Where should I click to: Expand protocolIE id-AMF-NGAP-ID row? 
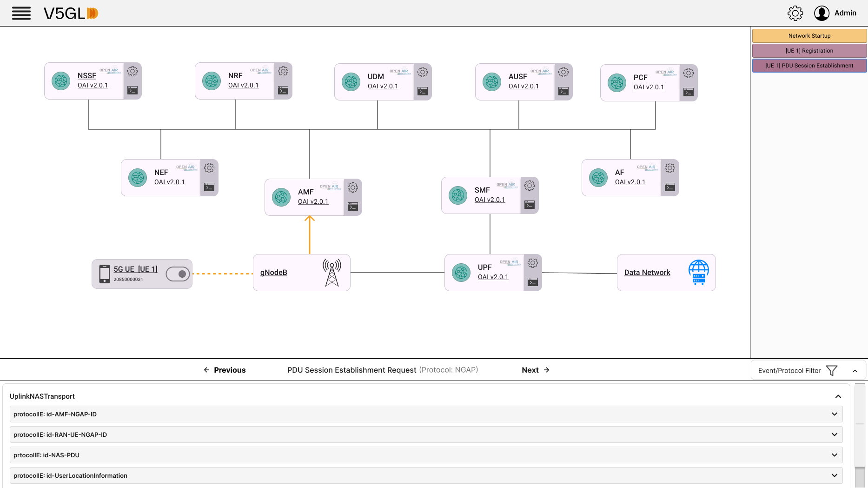[x=834, y=414]
